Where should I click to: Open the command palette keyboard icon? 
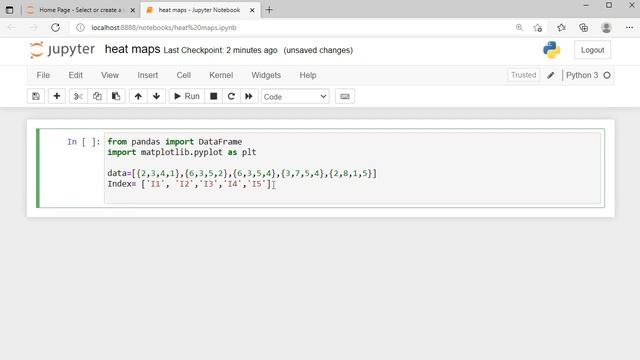(x=345, y=96)
